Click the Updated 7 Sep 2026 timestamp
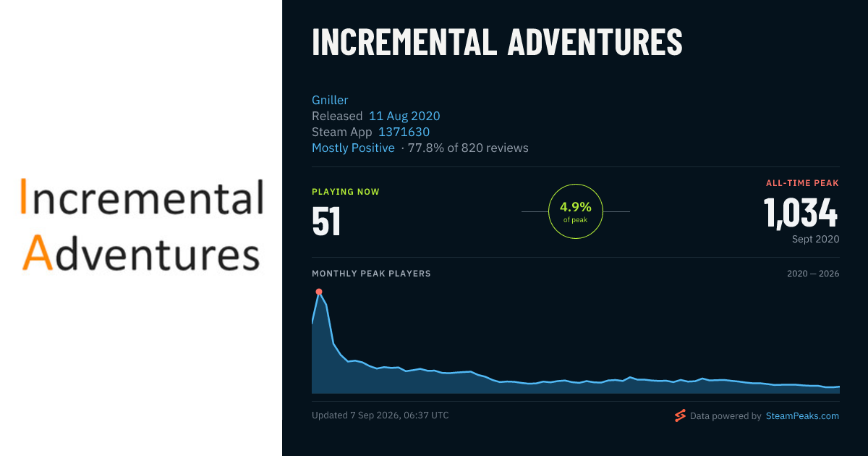The width and height of the screenshot is (868, 456). (380, 415)
